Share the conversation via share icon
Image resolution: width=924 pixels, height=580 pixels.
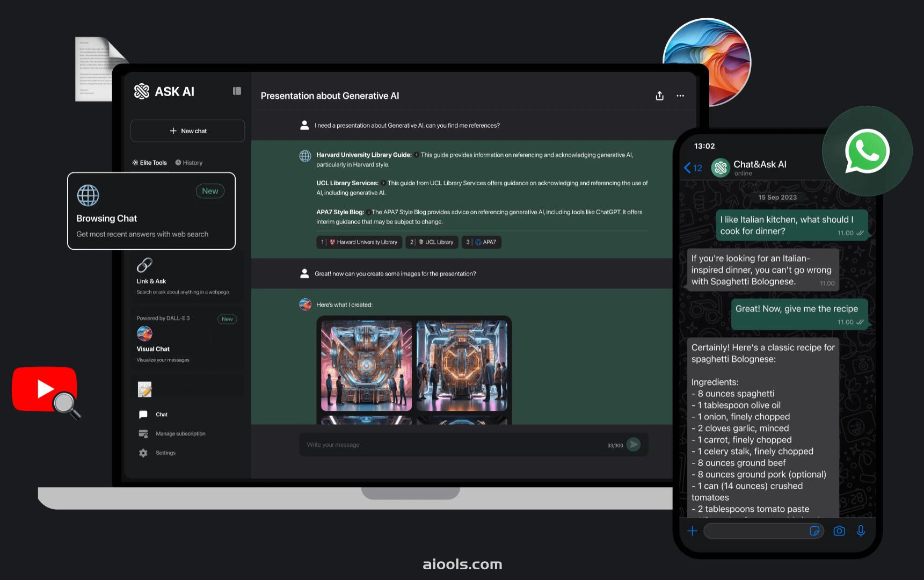click(660, 96)
